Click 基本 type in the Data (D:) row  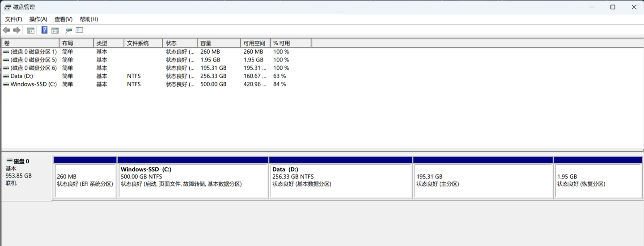[102, 76]
